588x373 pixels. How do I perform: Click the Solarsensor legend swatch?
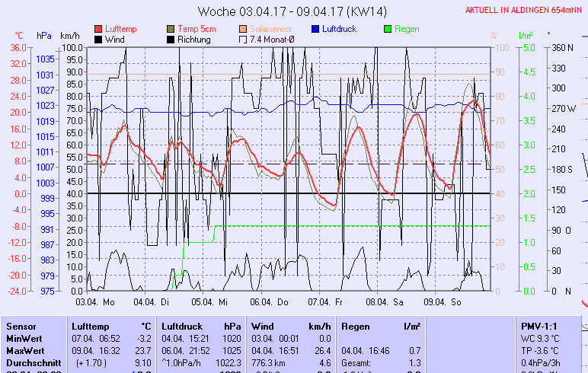243,29
